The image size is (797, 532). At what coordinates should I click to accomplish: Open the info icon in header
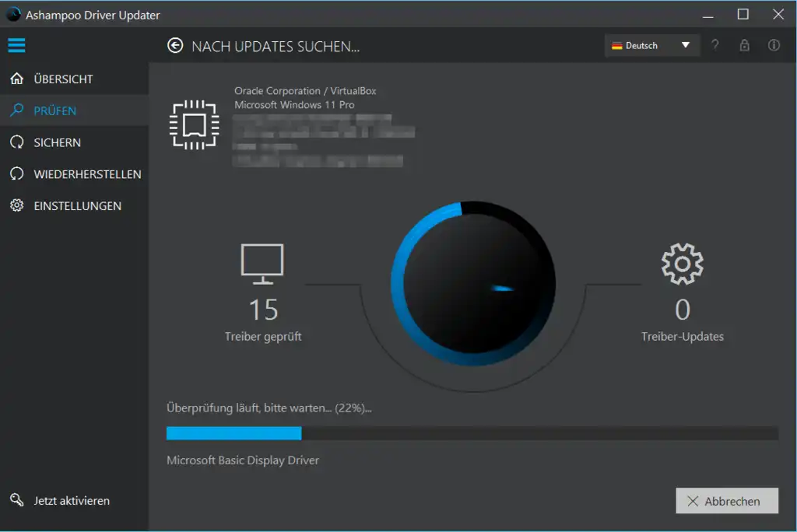[774, 45]
